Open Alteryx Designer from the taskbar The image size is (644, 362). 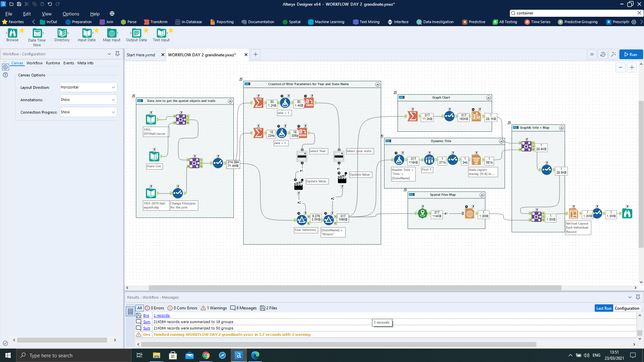pos(238,355)
